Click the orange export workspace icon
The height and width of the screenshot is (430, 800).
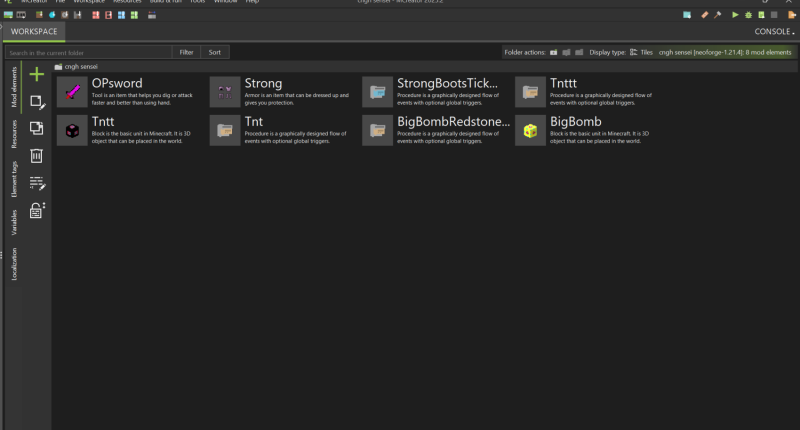coord(792,15)
